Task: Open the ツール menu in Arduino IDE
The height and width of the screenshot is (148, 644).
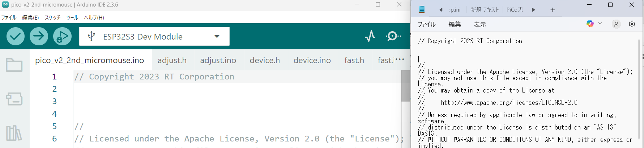Action: [72, 17]
